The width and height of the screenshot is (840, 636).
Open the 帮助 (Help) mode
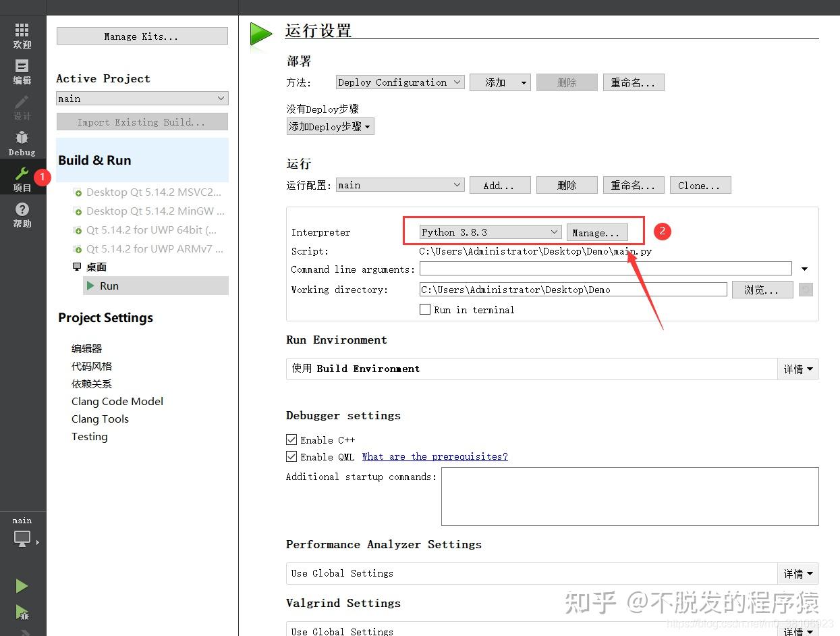(22, 215)
